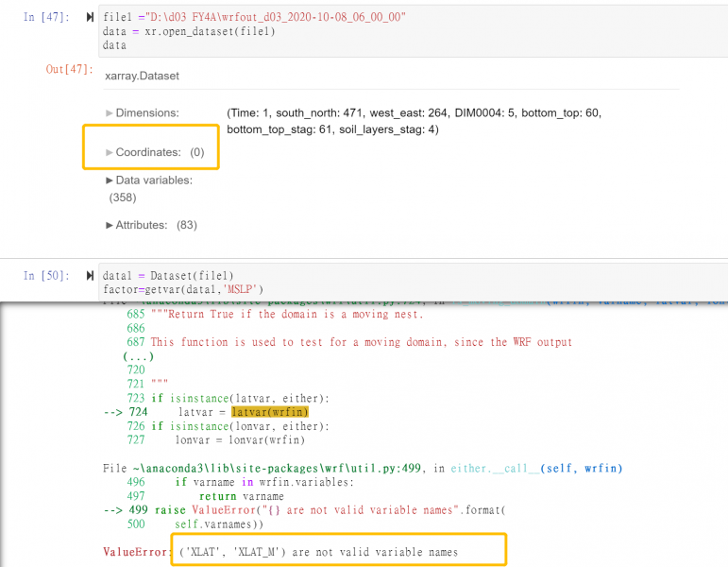The image size is (728, 567).
Task: Run cell In [47] with its run icon
Action: [x=90, y=17]
